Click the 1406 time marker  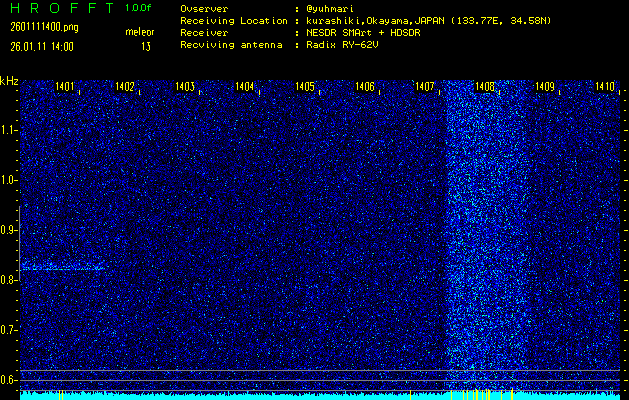click(x=365, y=86)
